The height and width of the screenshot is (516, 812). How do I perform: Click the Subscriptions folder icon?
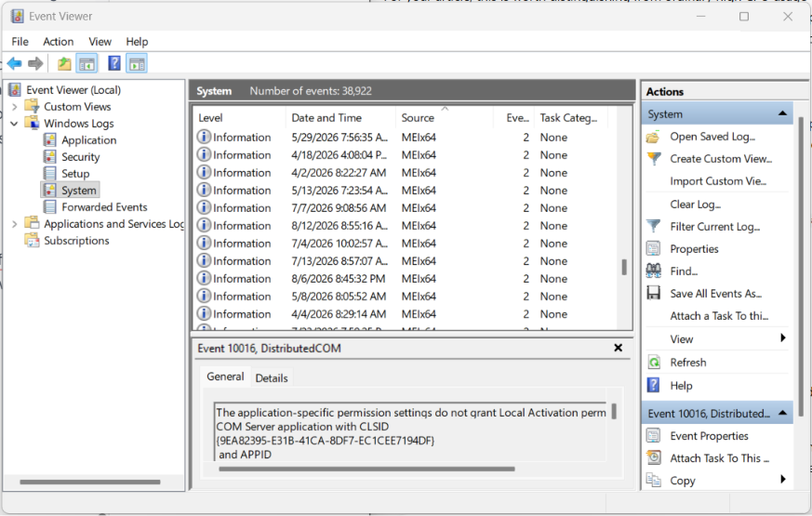[x=33, y=240]
